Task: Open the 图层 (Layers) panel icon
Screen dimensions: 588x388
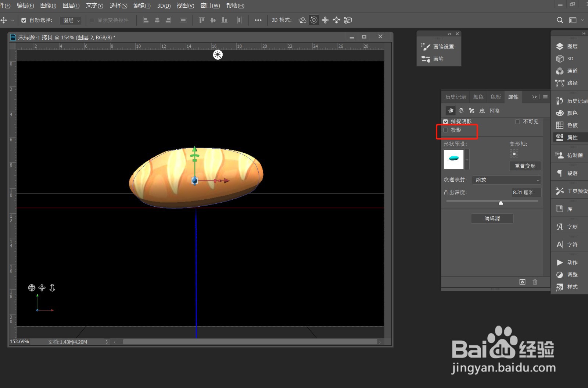Action: (x=560, y=46)
